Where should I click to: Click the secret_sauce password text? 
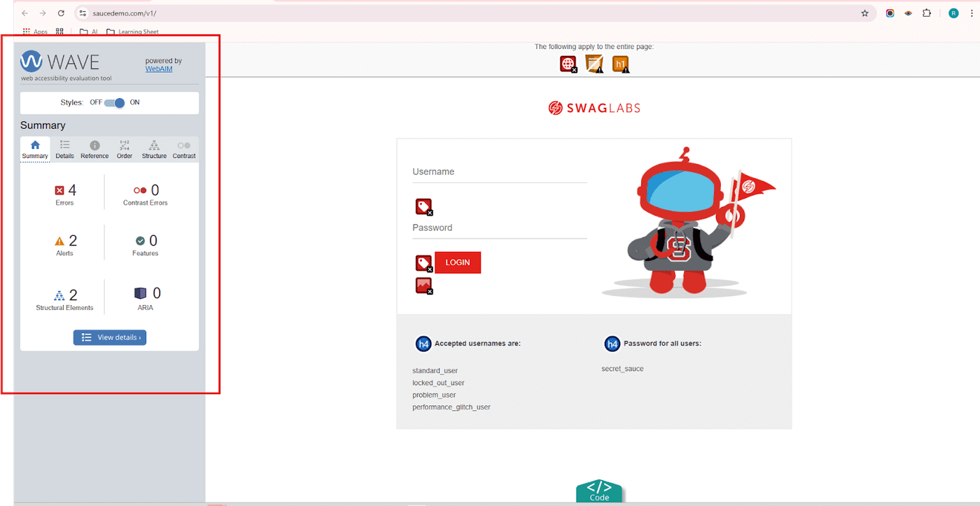coord(622,369)
